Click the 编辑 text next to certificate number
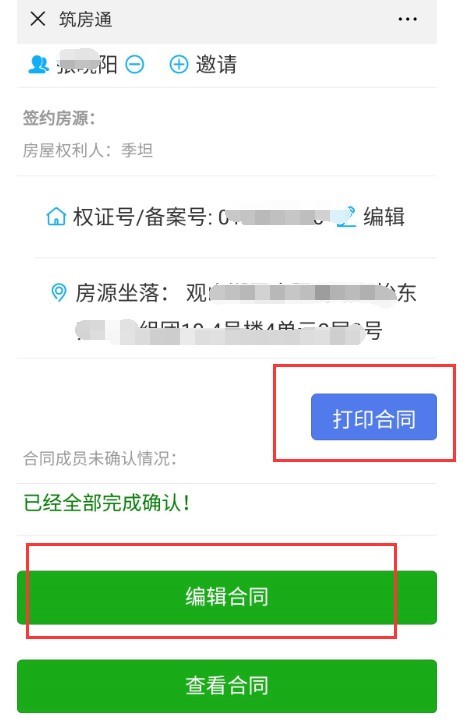Image resolution: width=465 pixels, height=723 pixels. [384, 216]
